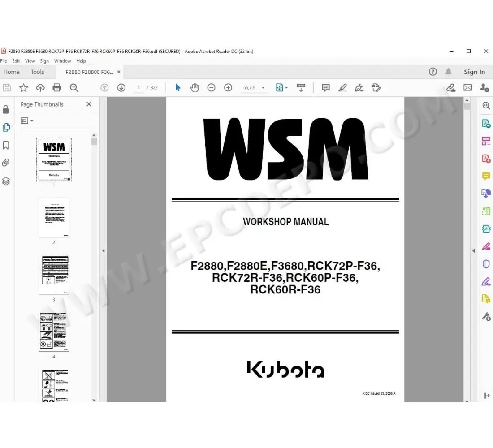Open the Window menu
This screenshot has height=448, width=493.
pyautogui.click(x=62, y=61)
